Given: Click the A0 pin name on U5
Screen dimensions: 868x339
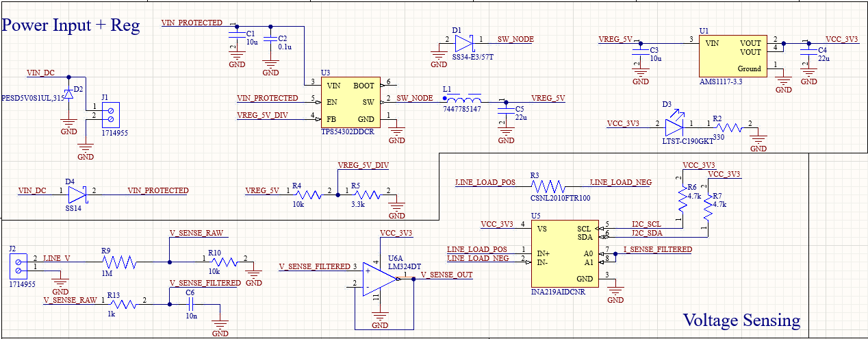Looking at the screenshot, I should pyautogui.click(x=588, y=253).
